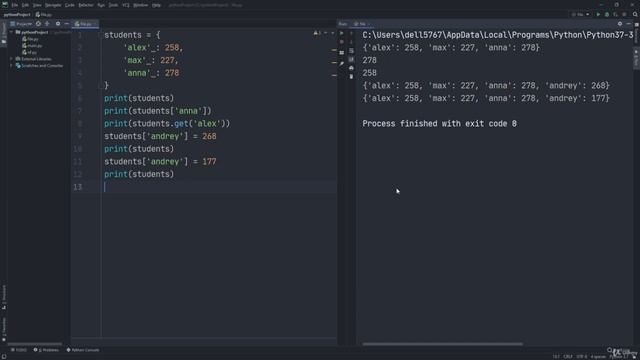Open the Help menu
The height and width of the screenshot is (360, 640).
156,5
